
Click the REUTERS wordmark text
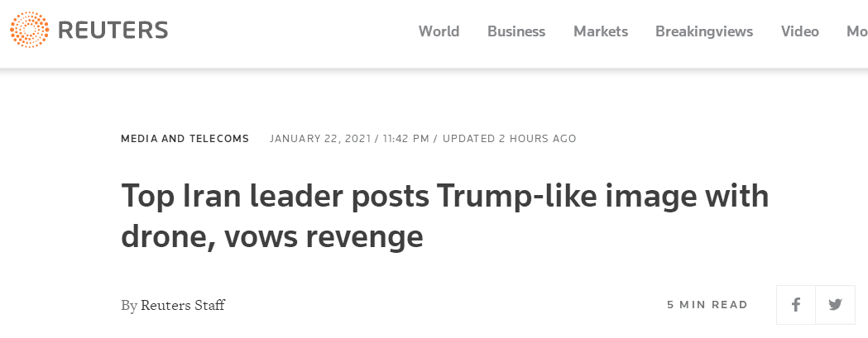click(113, 31)
